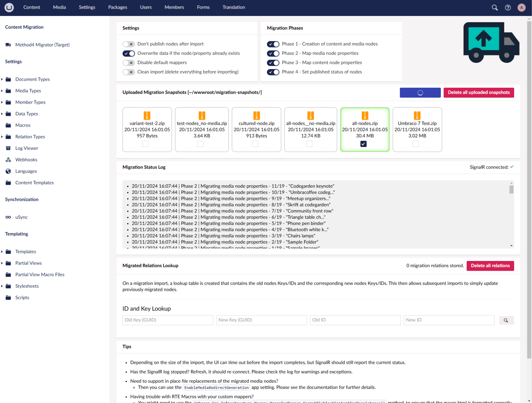
Task: Check the all-nodes__no-media.zip checkbox
Action: 309,144
